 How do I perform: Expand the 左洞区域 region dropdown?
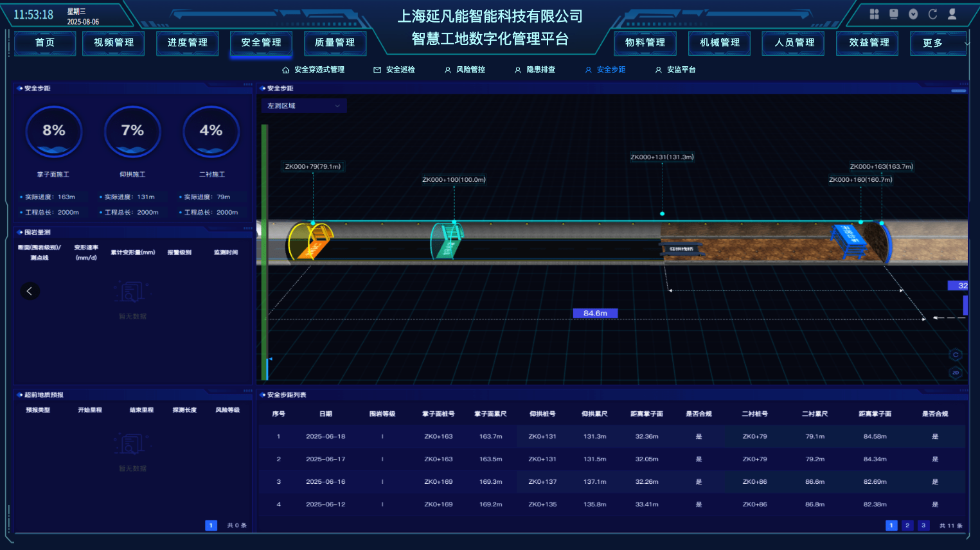tap(304, 106)
